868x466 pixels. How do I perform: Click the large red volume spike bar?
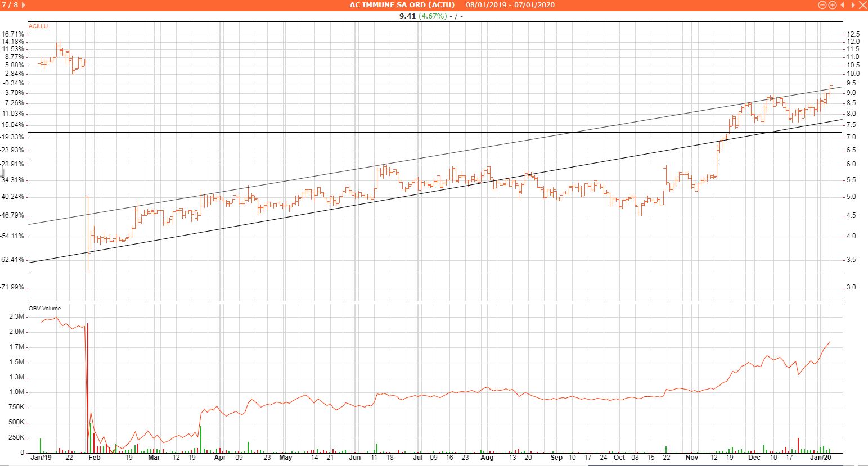pyautogui.click(x=88, y=388)
